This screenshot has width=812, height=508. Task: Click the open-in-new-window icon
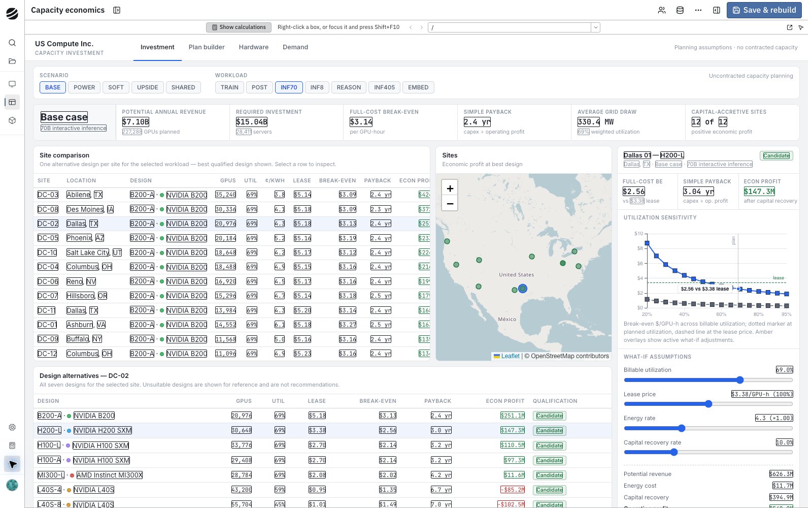pyautogui.click(x=790, y=27)
